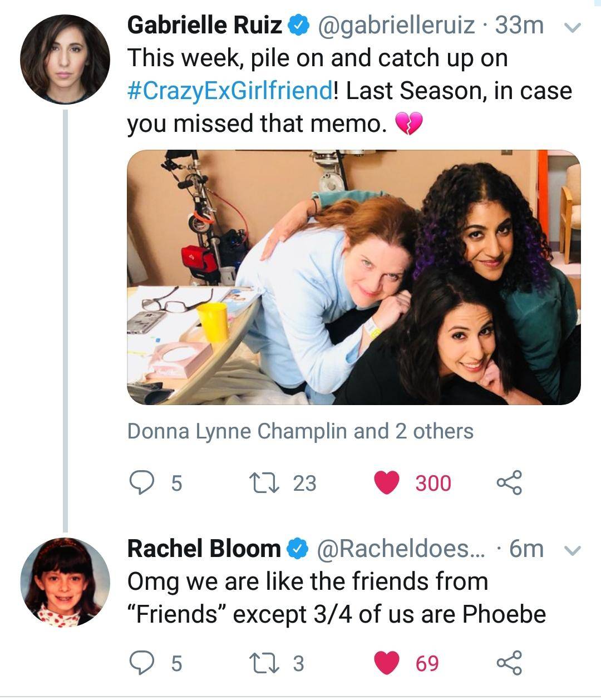The width and height of the screenshot is (601, 700).
Task: Open the #CrazyExGirlfriend hashtag
Action: [230, 90]
